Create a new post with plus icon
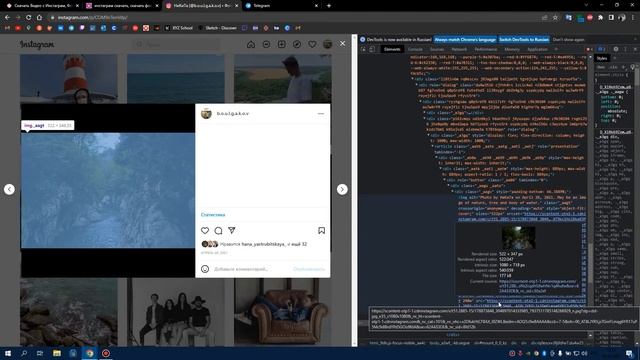This screenshot has width=640, height=360. 282,44
